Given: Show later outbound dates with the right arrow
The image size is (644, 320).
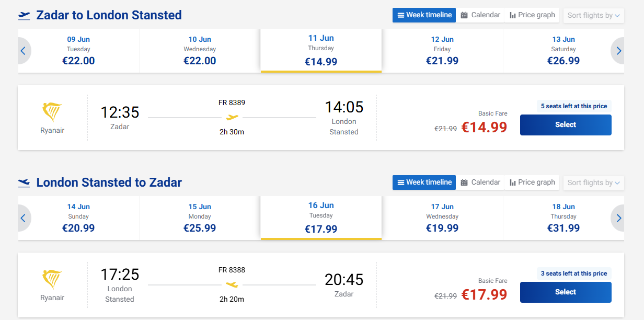Looking at the screenshot, I should (618, 51).
